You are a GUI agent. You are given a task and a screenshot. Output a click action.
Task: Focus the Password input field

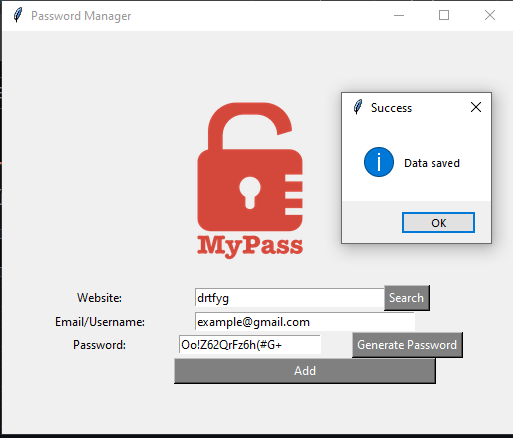pyautogui.click(x=250, y=345)
